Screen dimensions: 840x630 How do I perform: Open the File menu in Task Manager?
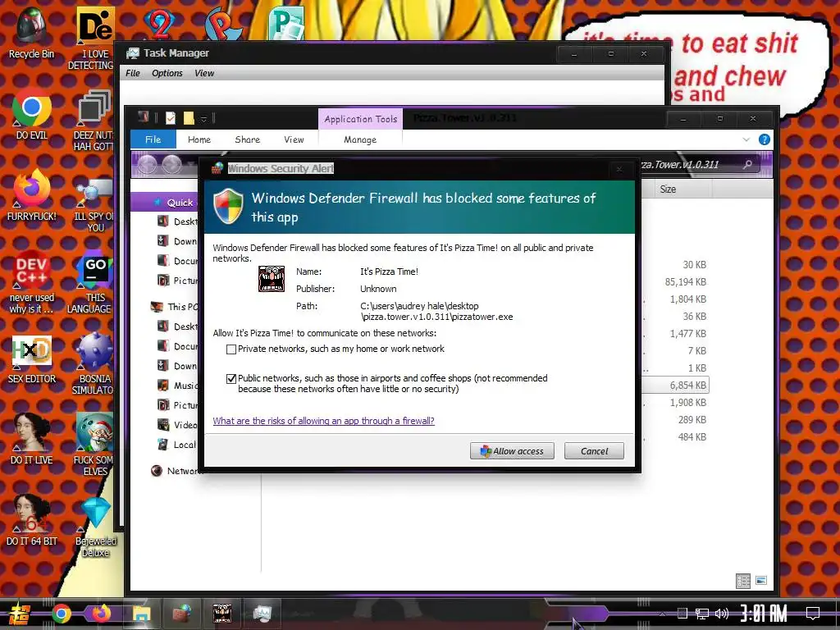coord(132,73)
